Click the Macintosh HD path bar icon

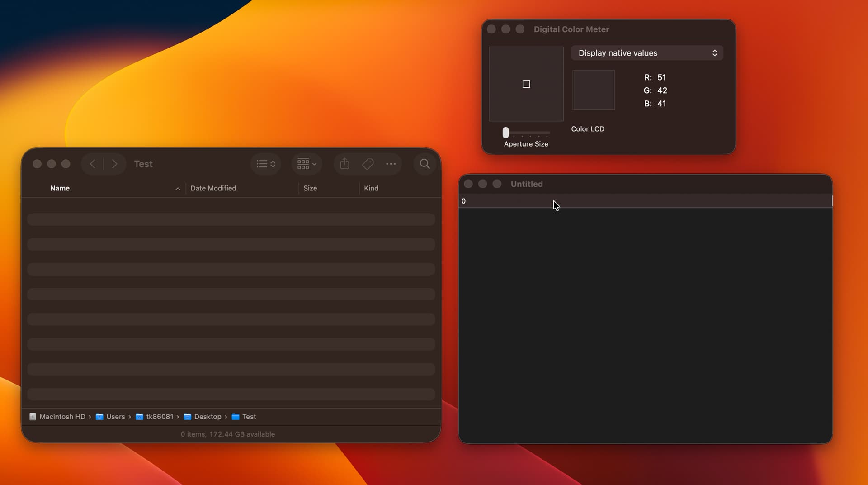[33, 417]
